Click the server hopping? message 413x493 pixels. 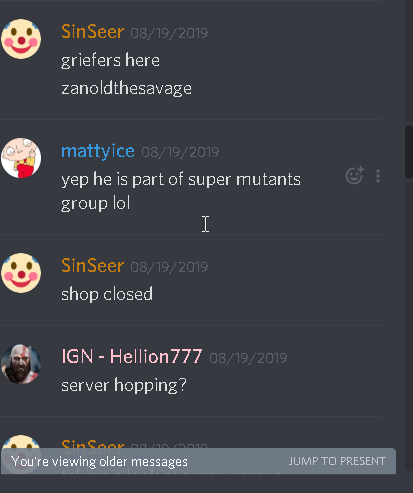point(124,385)
